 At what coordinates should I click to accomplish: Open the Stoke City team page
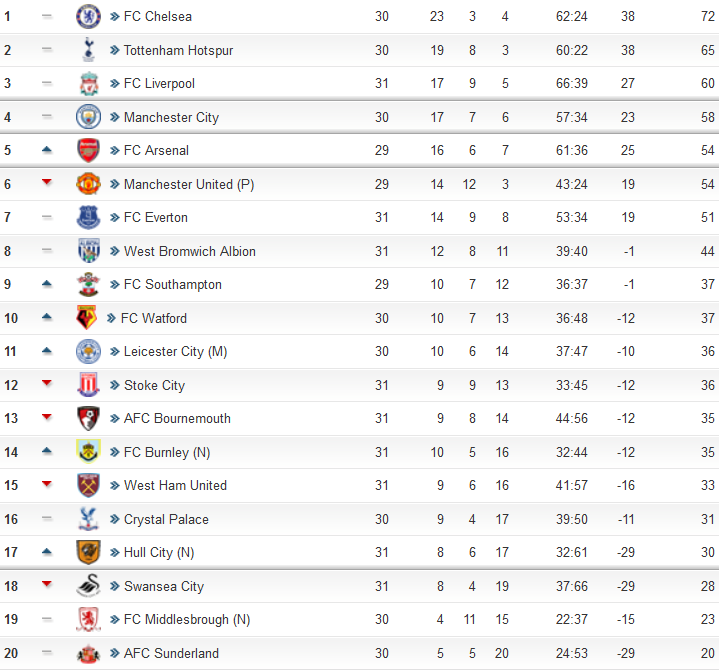155,385
